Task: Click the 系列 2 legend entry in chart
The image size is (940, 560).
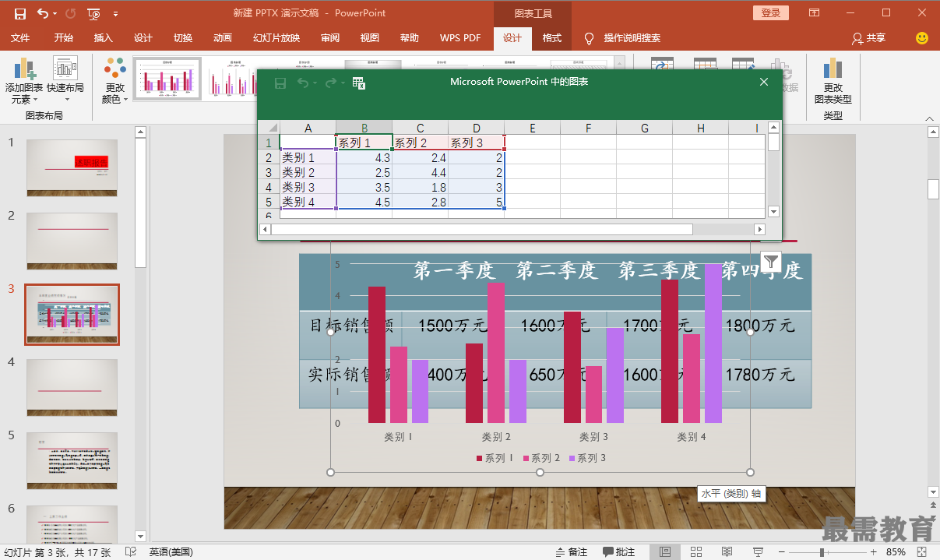Action: click(542, 458)
